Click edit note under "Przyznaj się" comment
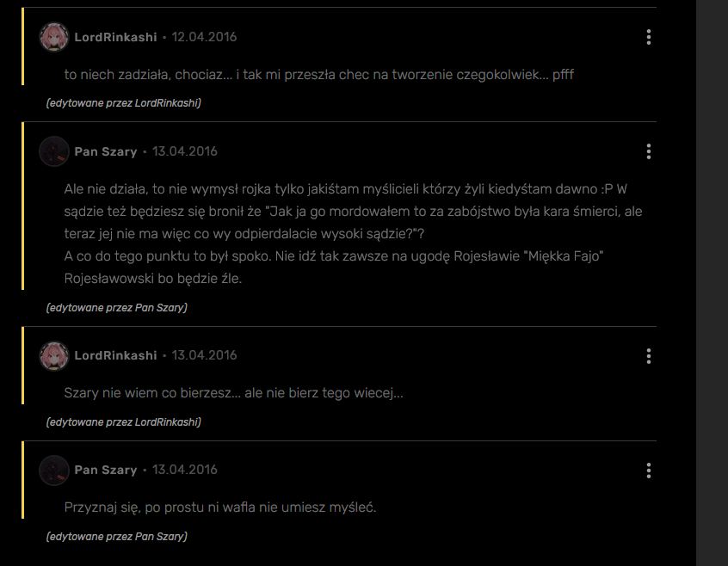The image size is (728, 566). 116,537
